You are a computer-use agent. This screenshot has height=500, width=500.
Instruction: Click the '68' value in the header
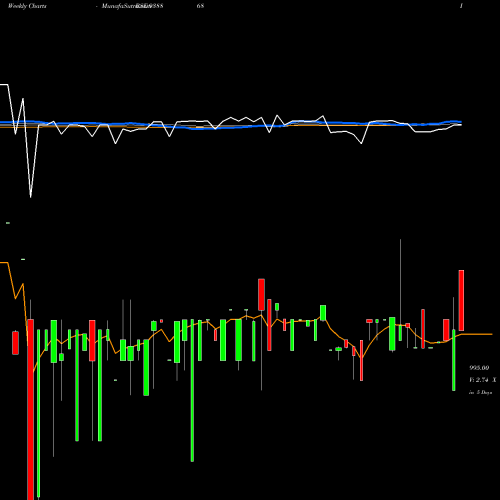pyautogui.click(x=200, y=6)
